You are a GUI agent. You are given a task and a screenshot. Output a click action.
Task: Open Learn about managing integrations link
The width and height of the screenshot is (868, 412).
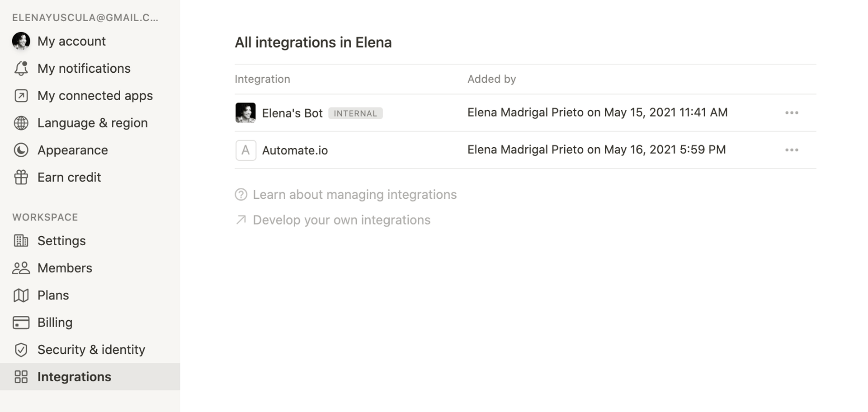tap(354, 195)
